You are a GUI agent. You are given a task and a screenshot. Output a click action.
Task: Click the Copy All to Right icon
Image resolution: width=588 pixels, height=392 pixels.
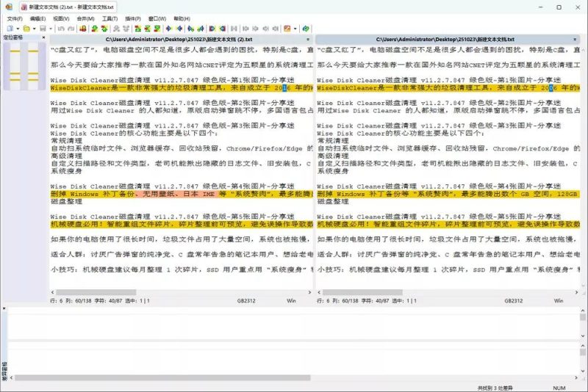[212, 29]
